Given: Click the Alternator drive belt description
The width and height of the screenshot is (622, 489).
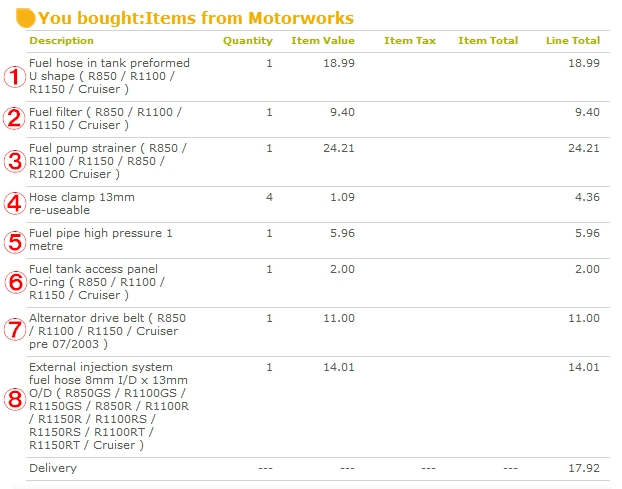Looking at the screenshot, I should (x=107, y=331).
